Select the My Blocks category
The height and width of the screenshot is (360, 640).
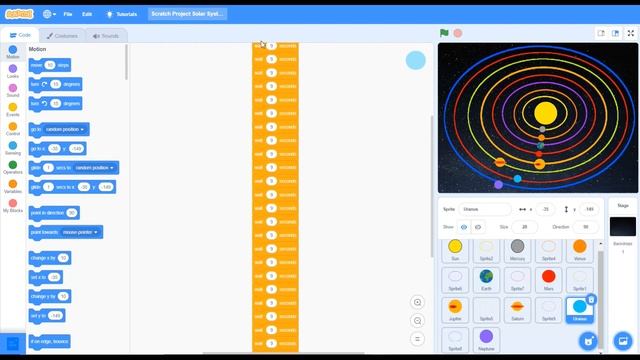(13, 205)
